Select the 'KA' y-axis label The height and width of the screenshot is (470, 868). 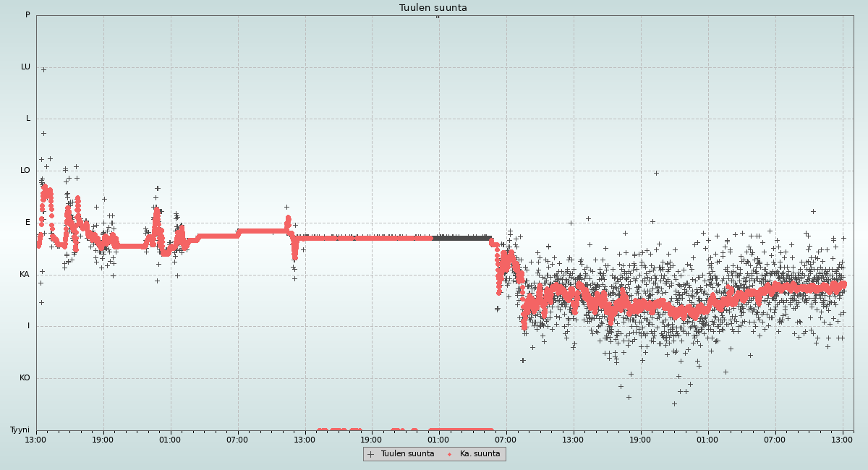(x=25, y=275)
